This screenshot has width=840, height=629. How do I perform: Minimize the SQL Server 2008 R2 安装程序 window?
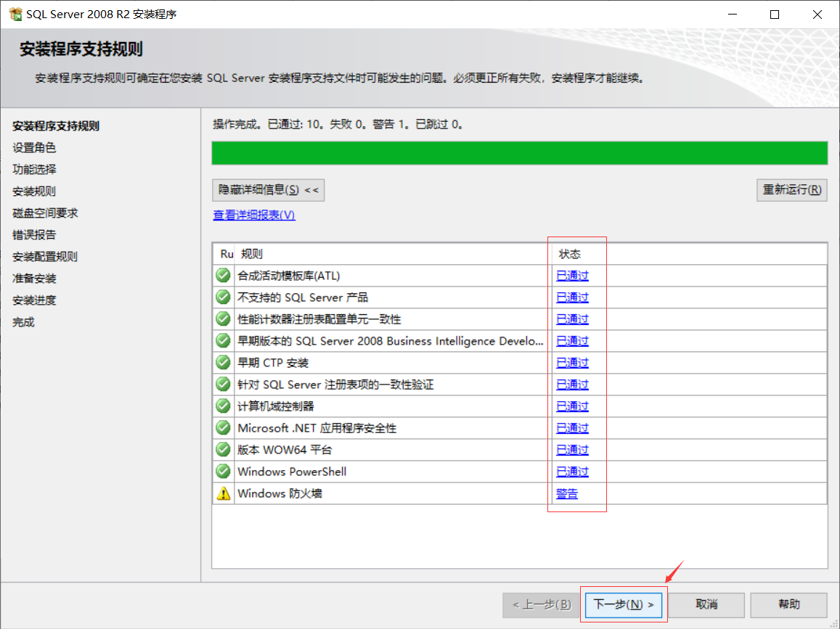[733, 15]
